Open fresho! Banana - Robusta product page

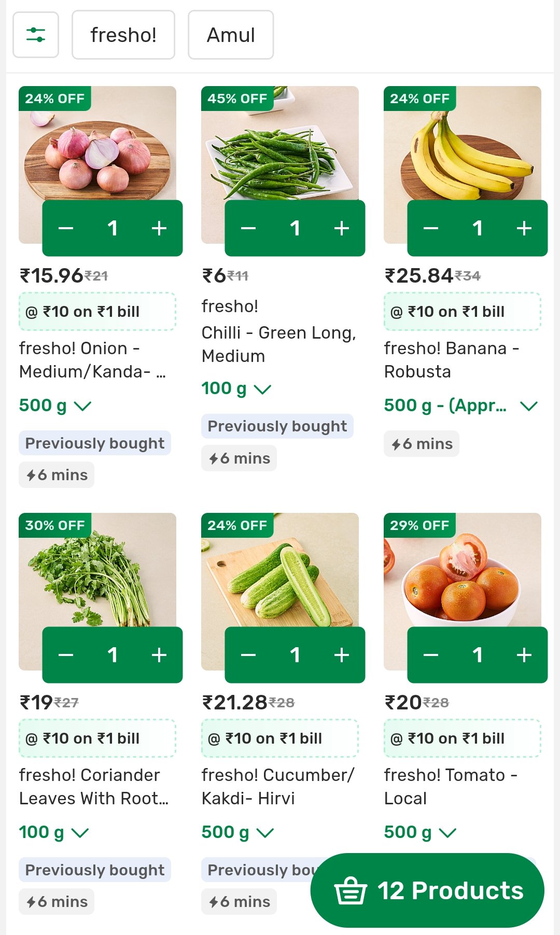pos(451,360)
